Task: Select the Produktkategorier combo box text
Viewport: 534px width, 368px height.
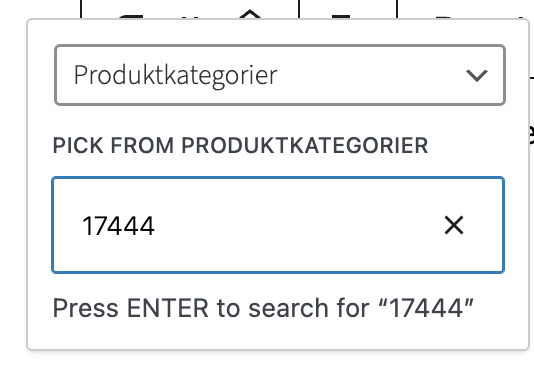Action: tap(176, 75)
